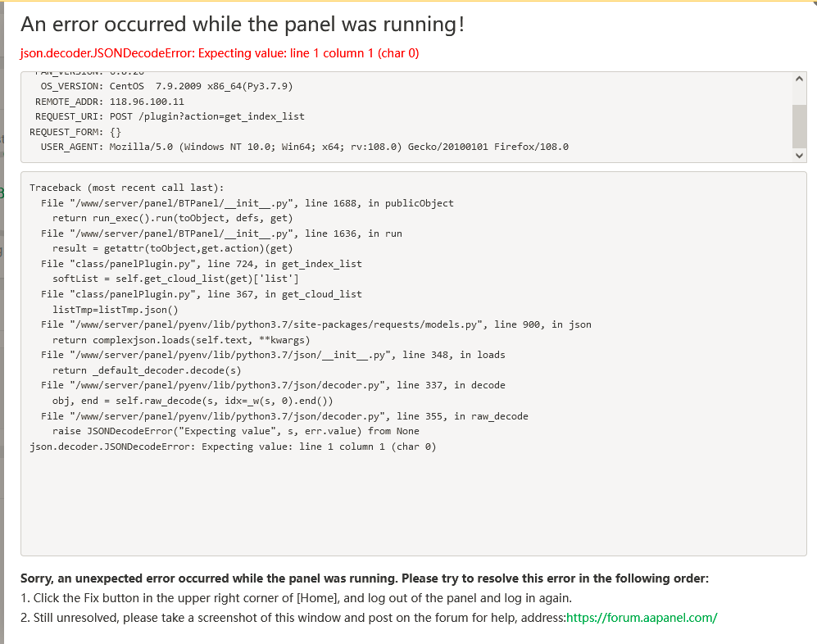Click the bold "Sorry, an unexpected error" text
This screenshot has width=817, height=644.
pos(364,578)
